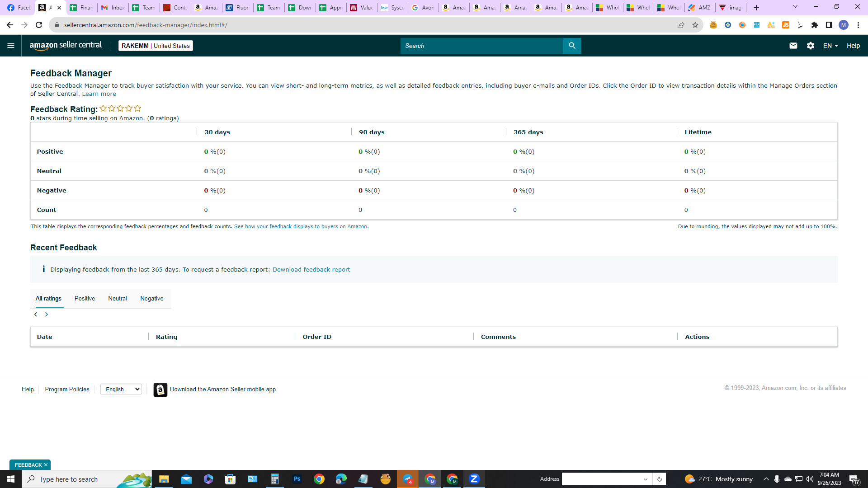Expand the tab search chevron

(795, 7)
